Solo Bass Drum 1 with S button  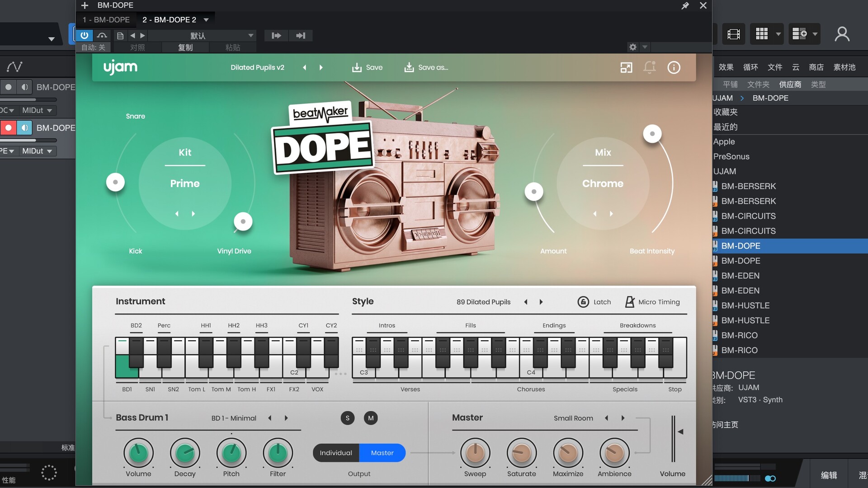(x=348, y=418)
